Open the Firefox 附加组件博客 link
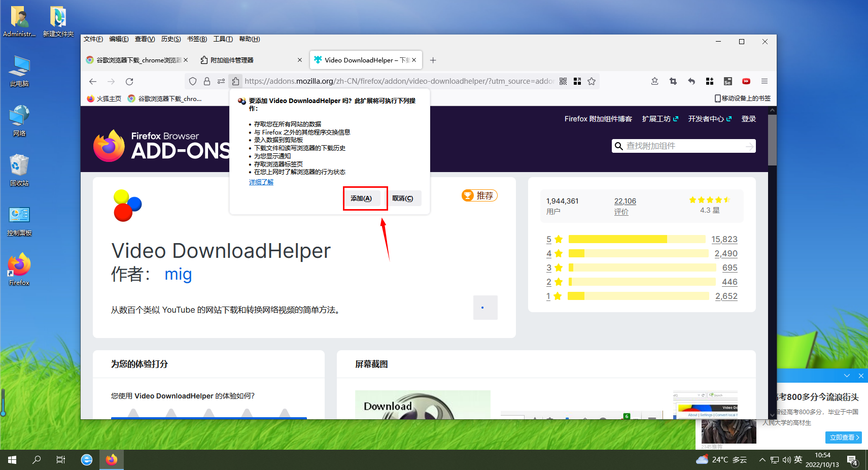The image size is (868, 470). point(598,119)
